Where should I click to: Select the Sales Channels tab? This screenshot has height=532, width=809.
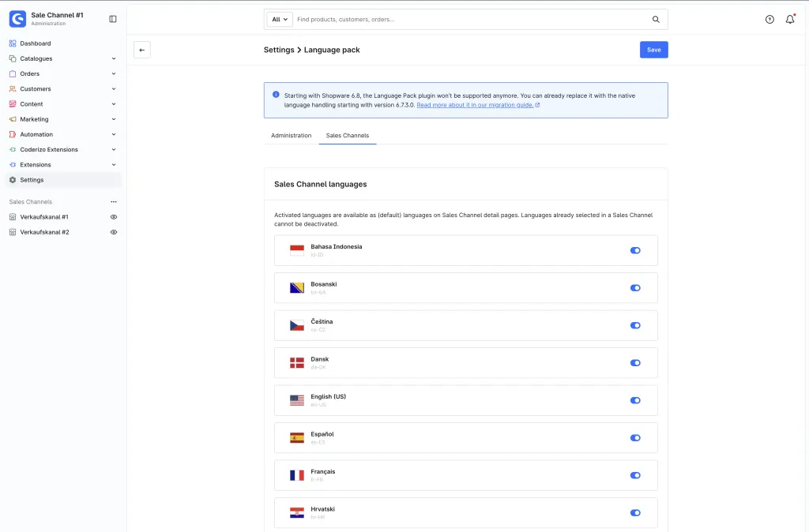coord(348,136)
